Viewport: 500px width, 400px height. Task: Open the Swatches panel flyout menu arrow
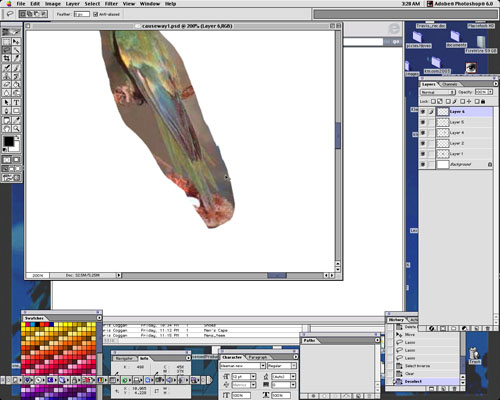click(99, 318)
